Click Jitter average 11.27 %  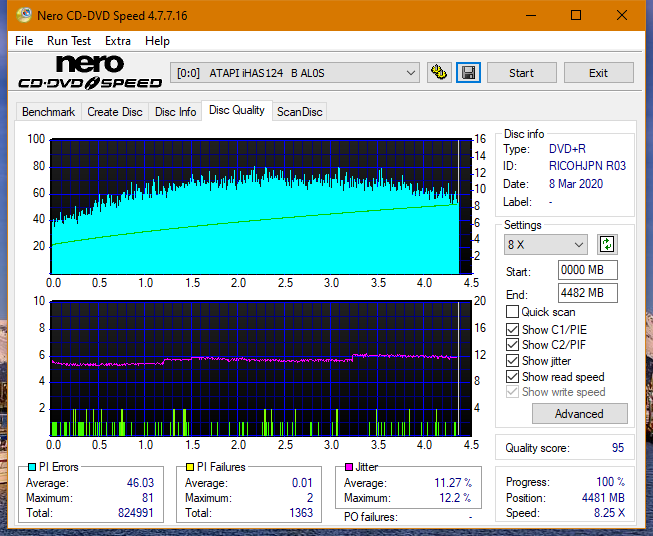[x=453, y=483]
